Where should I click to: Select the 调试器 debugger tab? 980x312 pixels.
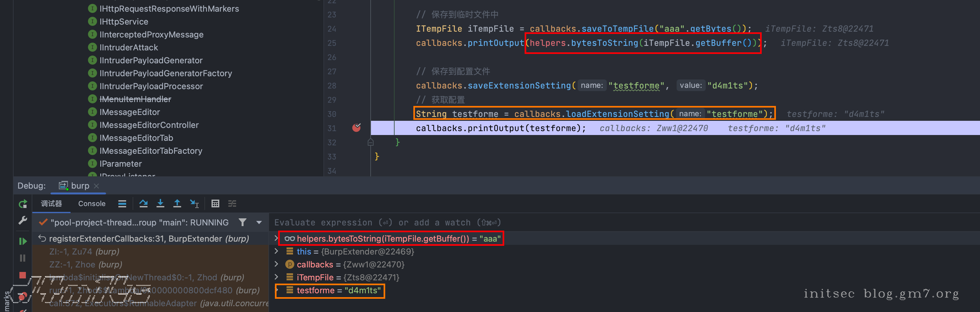(x=51, y=204)
